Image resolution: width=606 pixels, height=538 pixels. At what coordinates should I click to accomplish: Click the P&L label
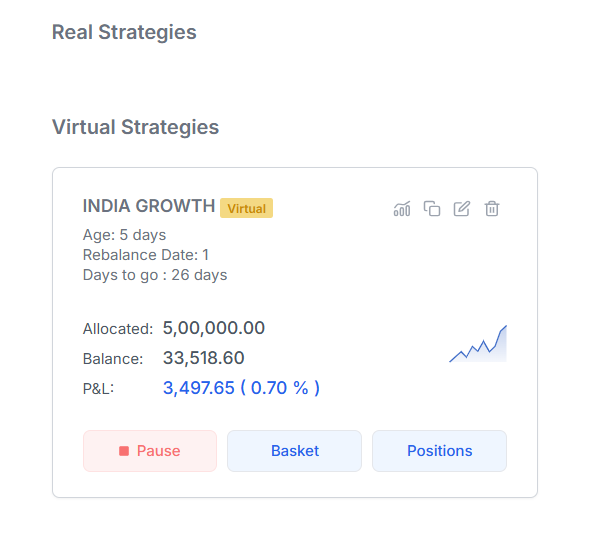point(98,388)
